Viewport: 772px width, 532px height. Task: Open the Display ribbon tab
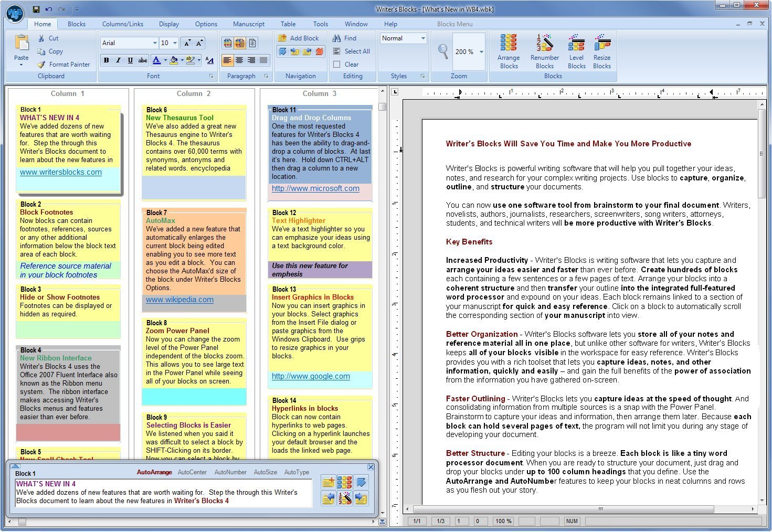pos(169,24)
